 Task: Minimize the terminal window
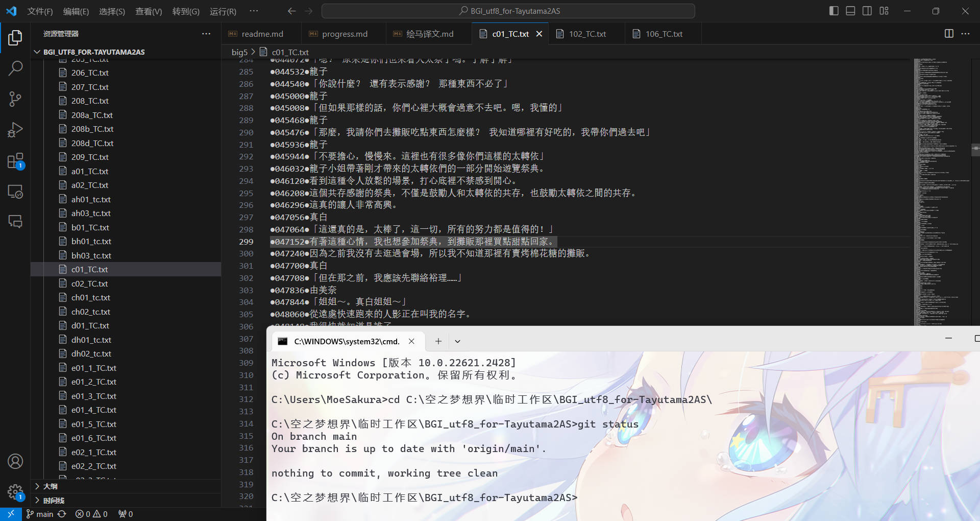pyautogui.click(x=948, y=338)
